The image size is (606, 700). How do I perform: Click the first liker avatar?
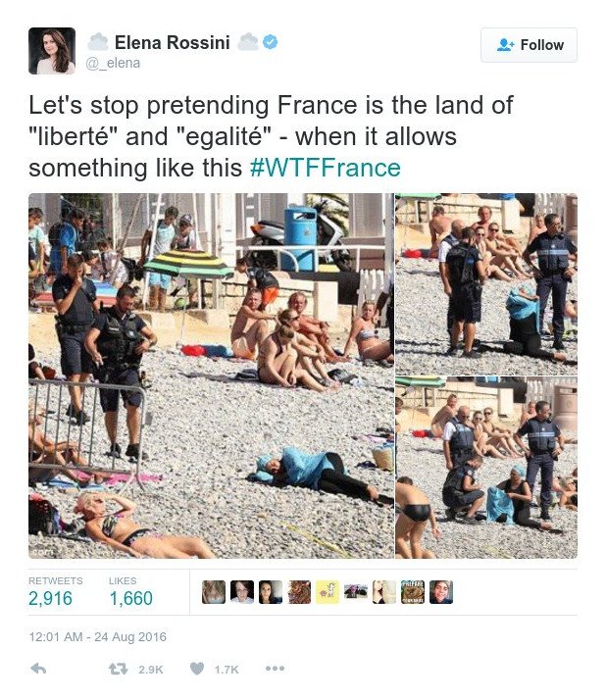point(214,592)
